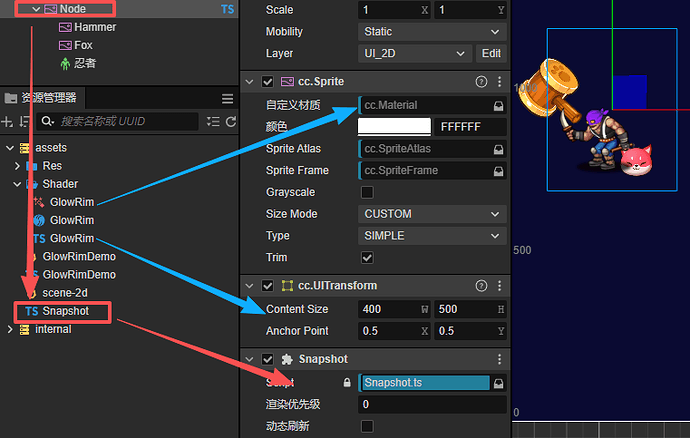Collapse the cc.Sprite component section
The width and height of the screenshot is (690, 438).
[x=250, y=82]
